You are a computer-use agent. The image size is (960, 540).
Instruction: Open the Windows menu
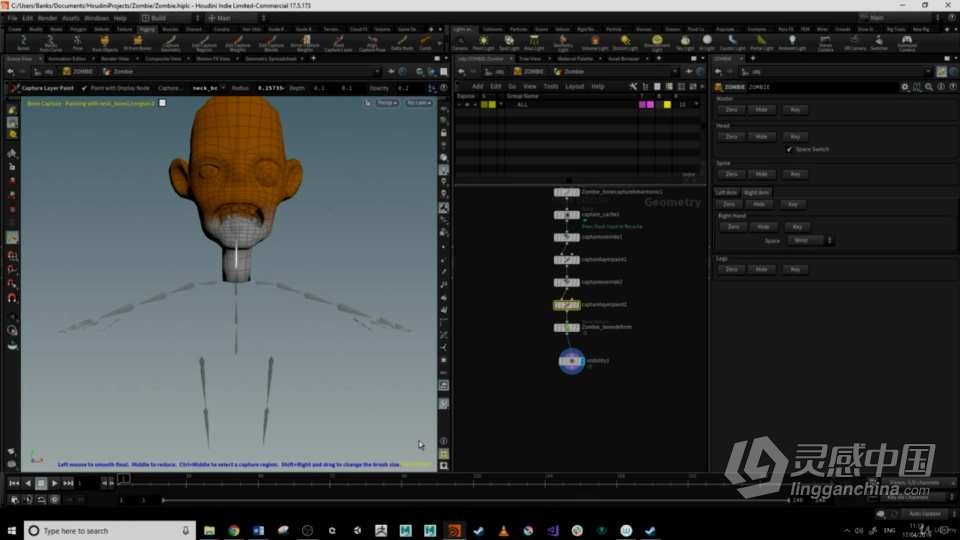click(96, 18)
